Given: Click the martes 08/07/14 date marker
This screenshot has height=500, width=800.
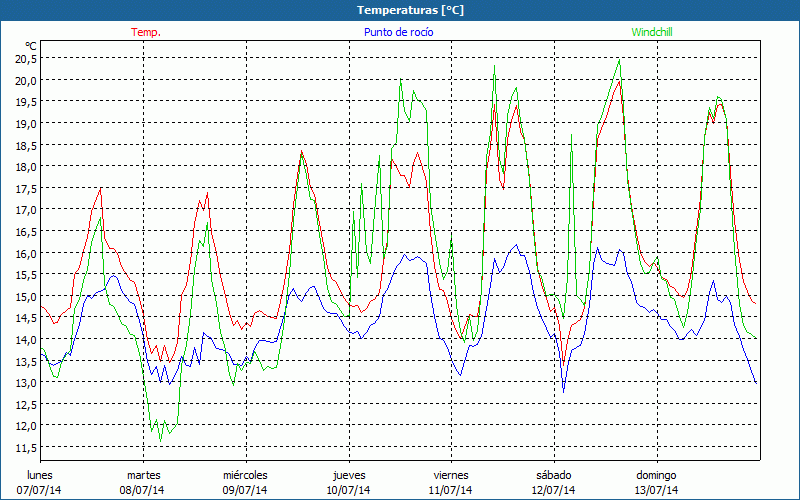Looking at the screenshot, I should click(143, 482).
